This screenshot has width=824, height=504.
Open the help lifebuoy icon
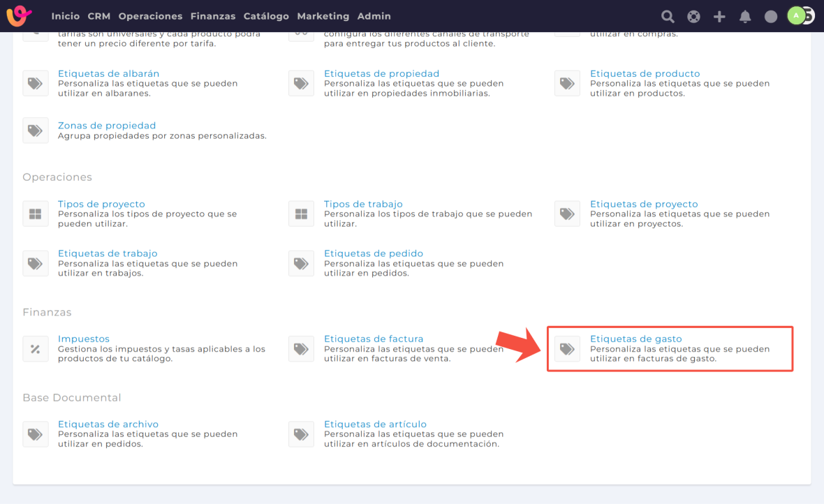[x=693, y=17]
